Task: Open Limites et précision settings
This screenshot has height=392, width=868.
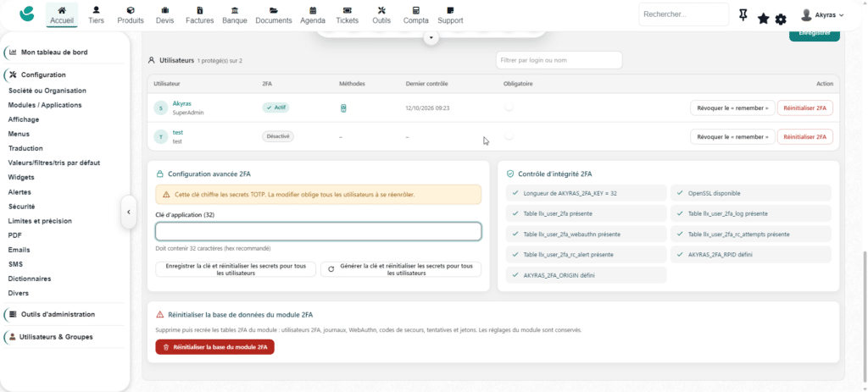Action: click(x=40, y=221)
